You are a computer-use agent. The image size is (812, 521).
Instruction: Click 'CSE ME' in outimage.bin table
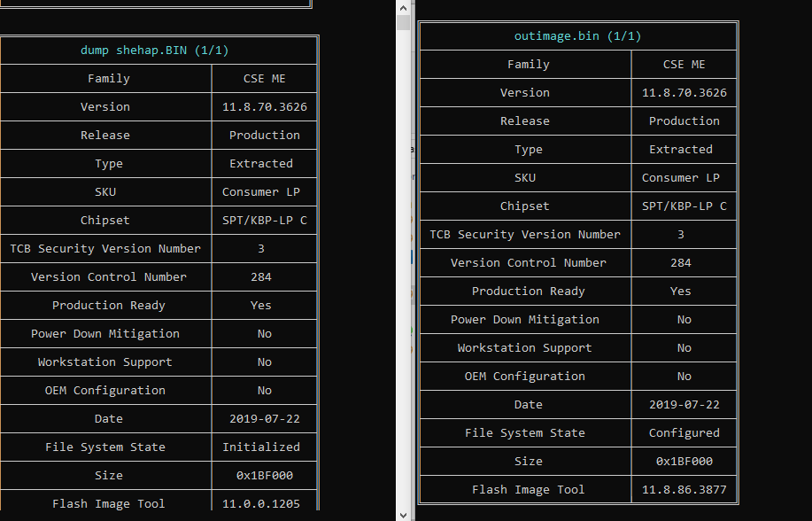(684, 65)
